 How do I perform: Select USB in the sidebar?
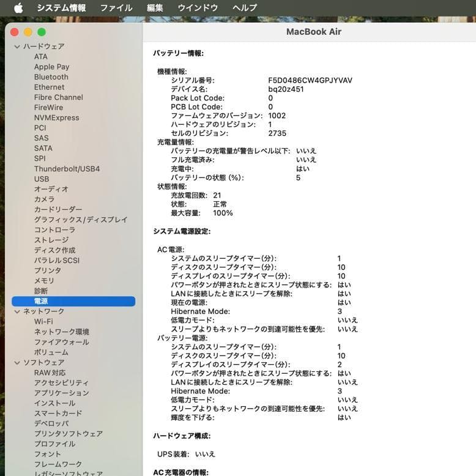tap(42, 179)
